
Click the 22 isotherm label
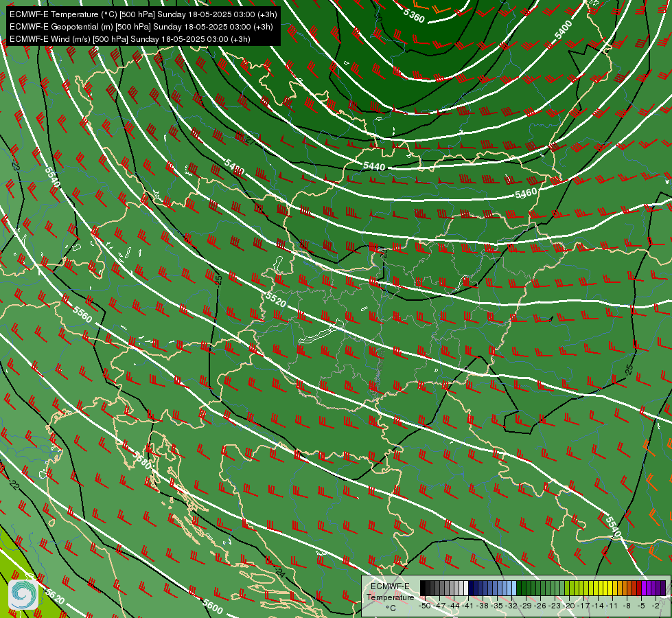[x=14, y=485]
